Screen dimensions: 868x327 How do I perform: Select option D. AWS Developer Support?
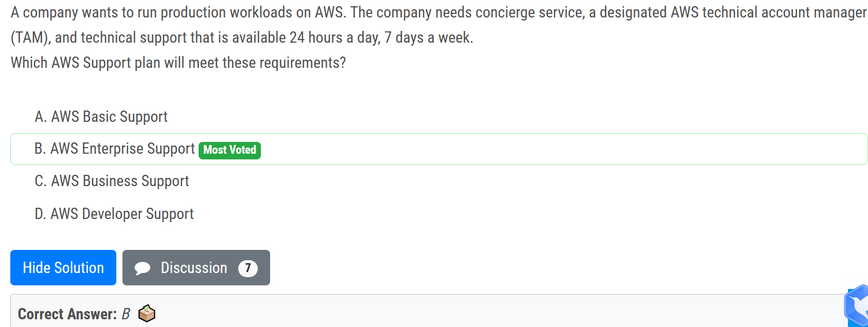[114, 214]
